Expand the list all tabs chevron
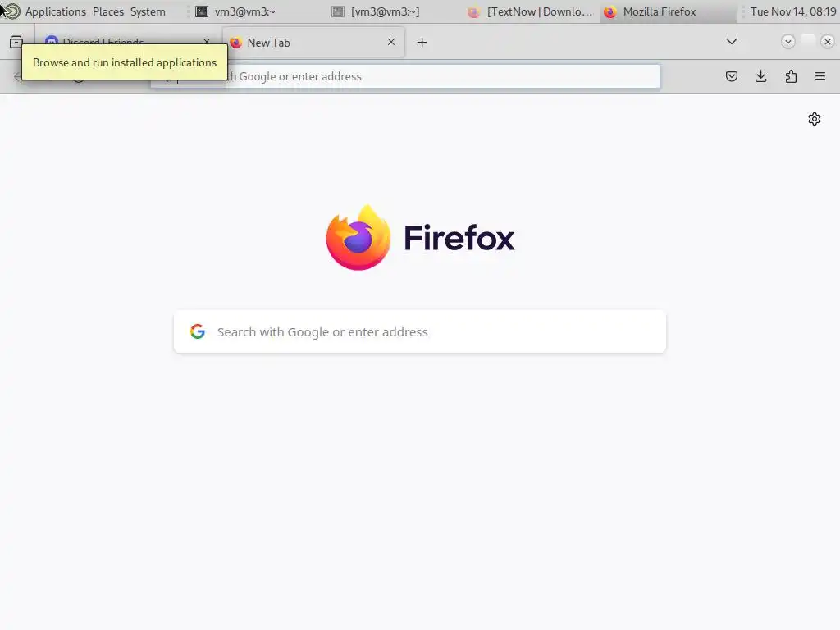The image size is (840, 630). (x=731, y=42)
